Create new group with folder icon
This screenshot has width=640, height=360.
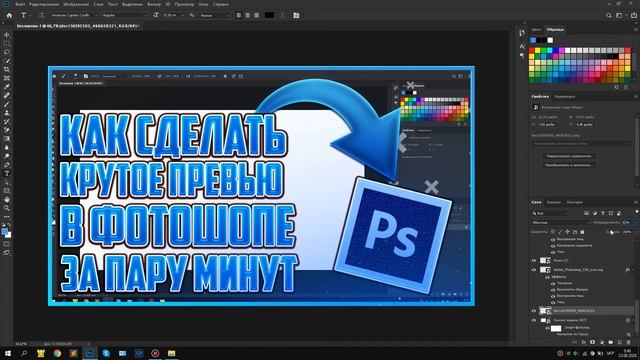(611, 342)
